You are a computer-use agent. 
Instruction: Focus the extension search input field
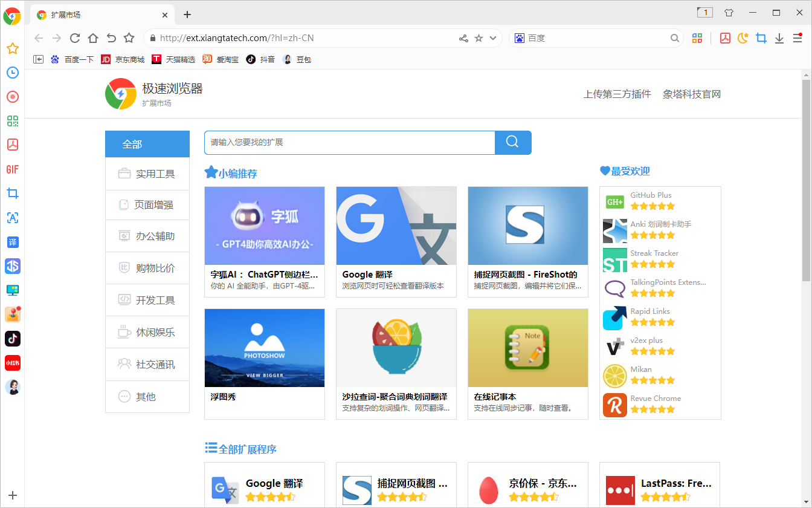click(350, 143)
